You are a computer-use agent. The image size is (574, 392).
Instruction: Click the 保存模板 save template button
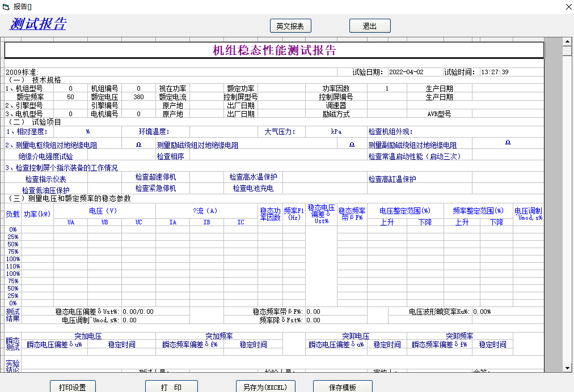(x=343, y=387)
